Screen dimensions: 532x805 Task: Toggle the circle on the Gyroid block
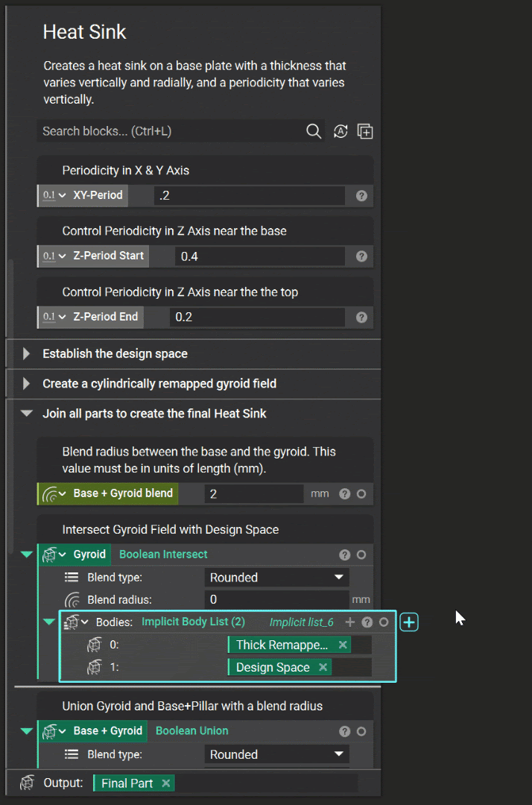pos(361,555)
